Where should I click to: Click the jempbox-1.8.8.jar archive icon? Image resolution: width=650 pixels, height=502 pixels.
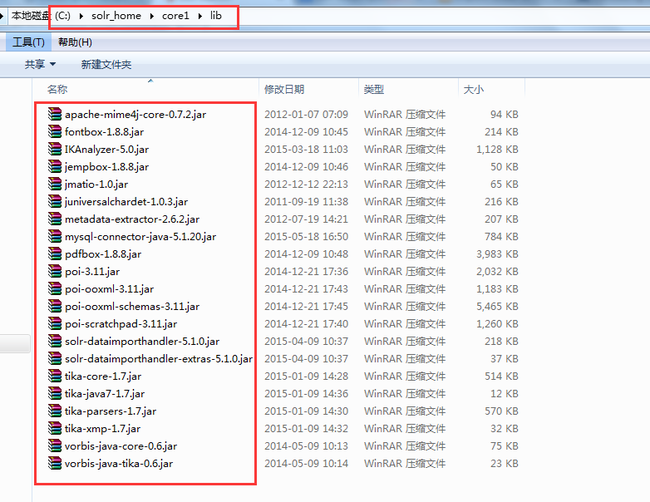pos(55,166)
